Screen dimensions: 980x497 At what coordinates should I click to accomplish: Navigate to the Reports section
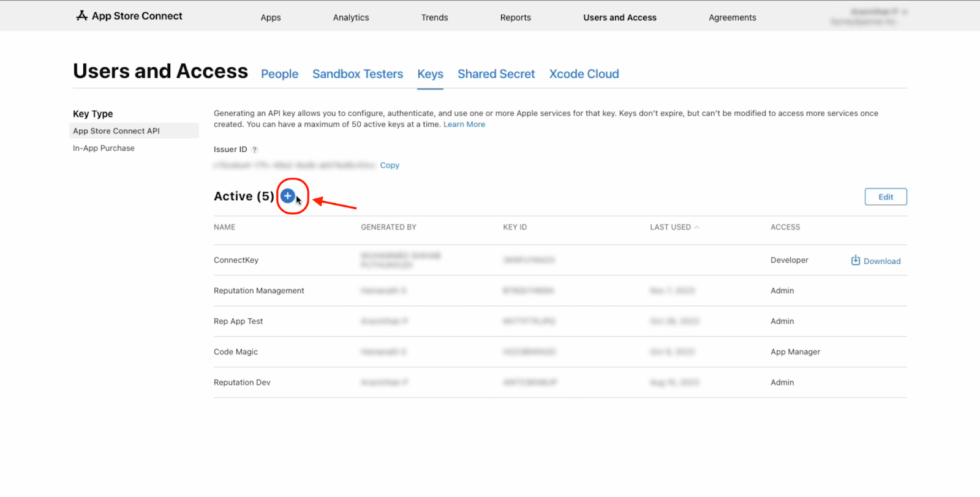click(x=515, y=18)
